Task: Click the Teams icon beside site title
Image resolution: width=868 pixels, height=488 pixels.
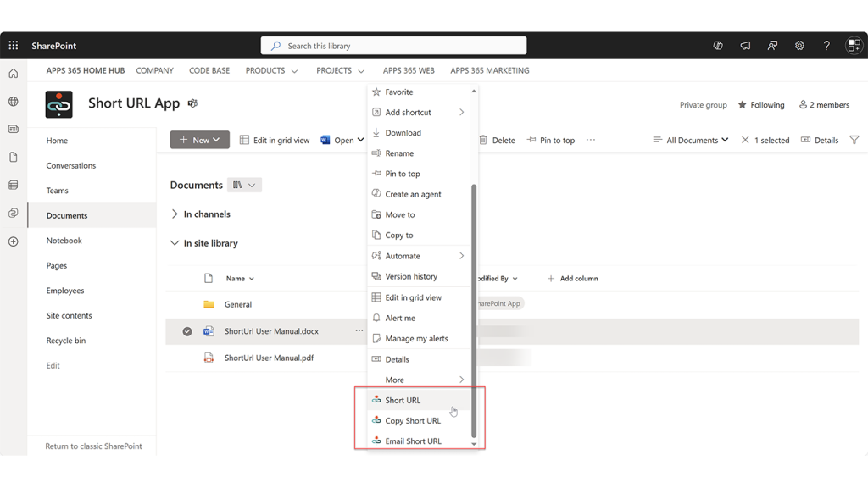Action: 192,103
